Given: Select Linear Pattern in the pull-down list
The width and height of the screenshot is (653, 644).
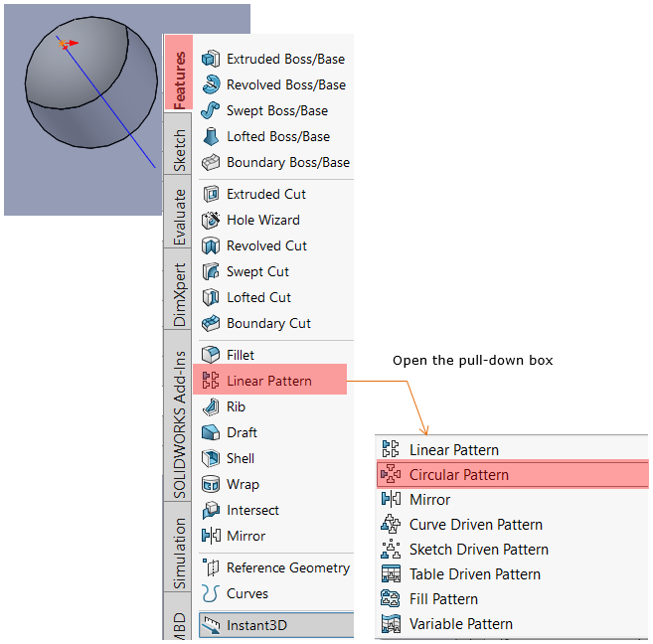Looking at the screenshot, I should click(x=512, y=449).
